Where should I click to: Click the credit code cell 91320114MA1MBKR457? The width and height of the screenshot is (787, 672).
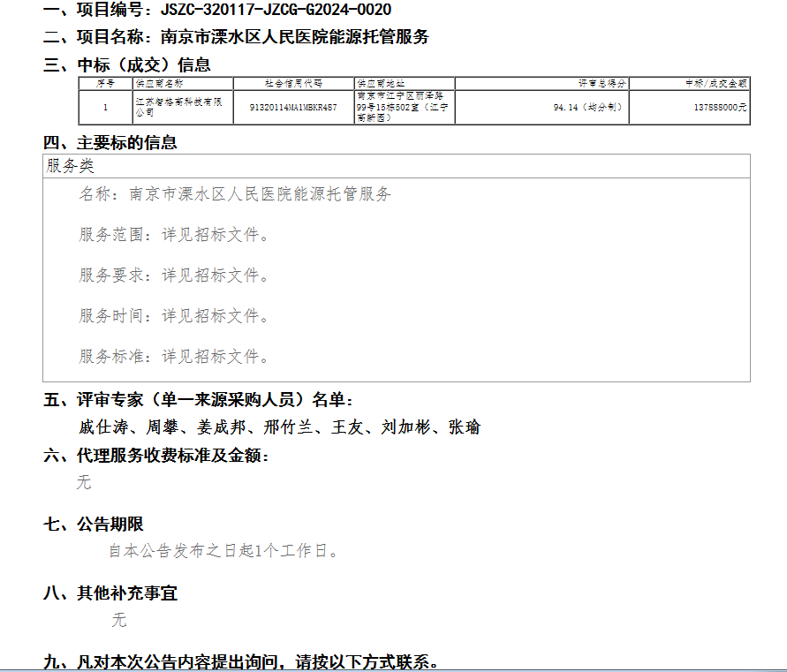tap(293, 107)
